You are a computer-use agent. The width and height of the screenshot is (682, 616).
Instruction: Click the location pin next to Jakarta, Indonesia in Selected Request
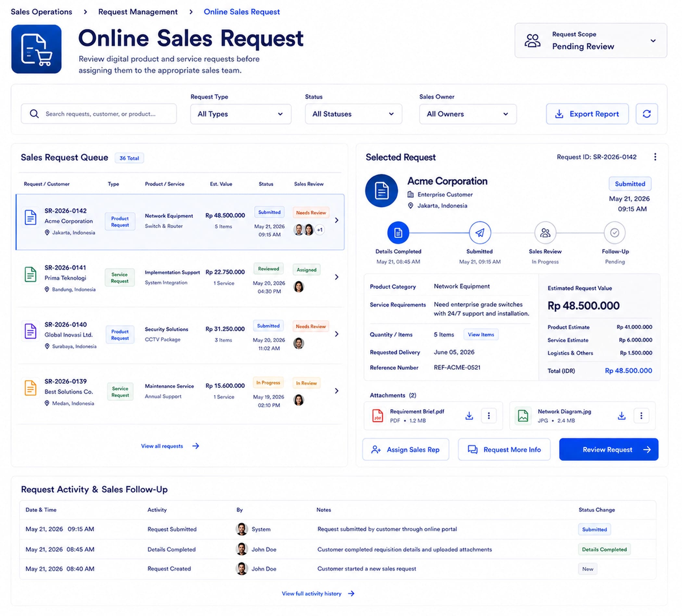[x=410, y=206]
